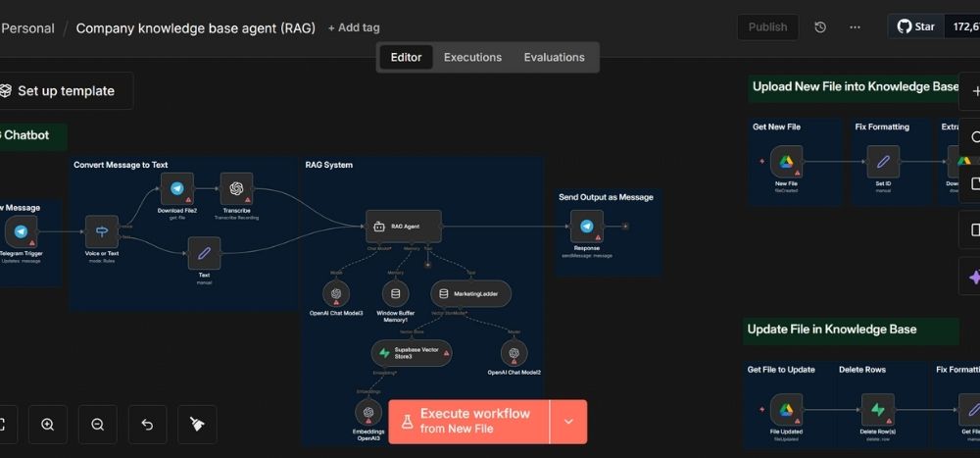The height and width of the screenshot is (458, 980).
Task: Click the undo canvas button
Action: click(x=148, y=425)
